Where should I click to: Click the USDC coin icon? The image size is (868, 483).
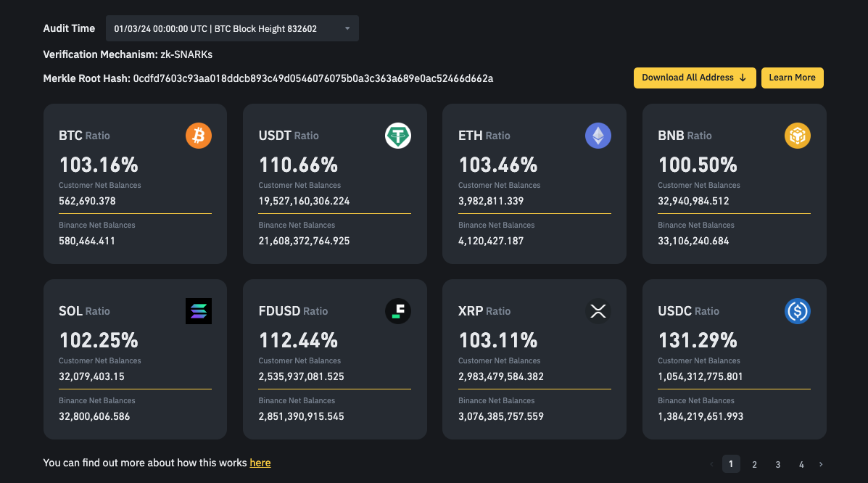pos(798,311)
